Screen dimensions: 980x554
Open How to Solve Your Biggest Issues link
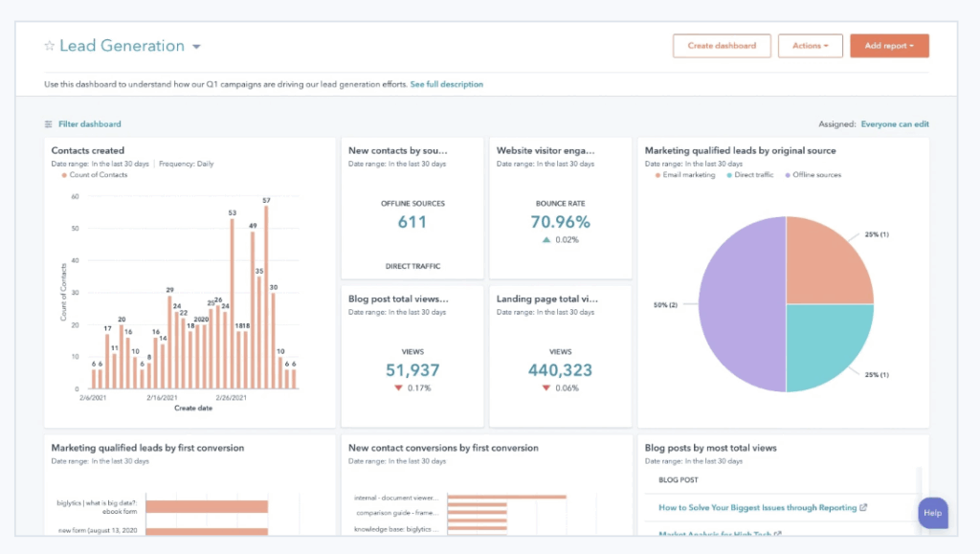(x=758, y=508)
